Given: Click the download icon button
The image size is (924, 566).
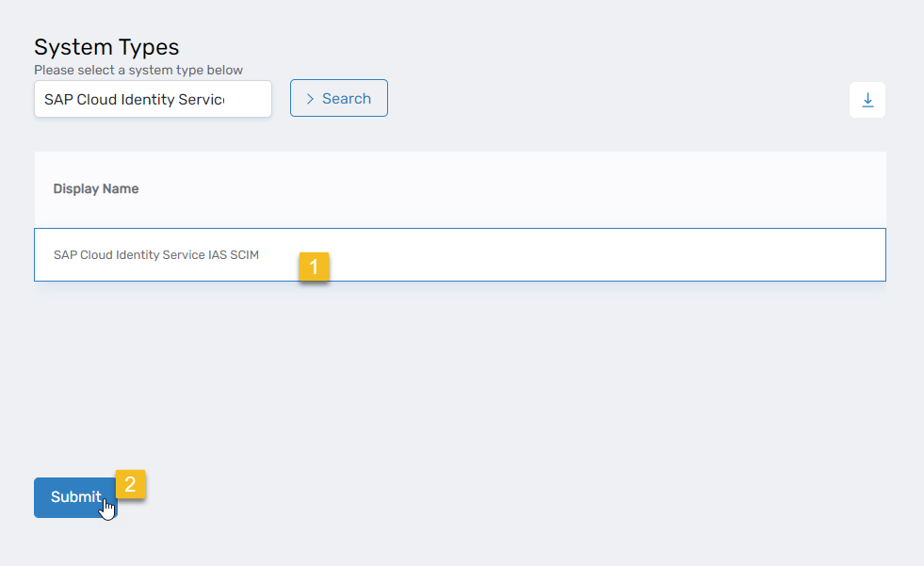Looking at the screenshot, I should (x=867, y=100).
